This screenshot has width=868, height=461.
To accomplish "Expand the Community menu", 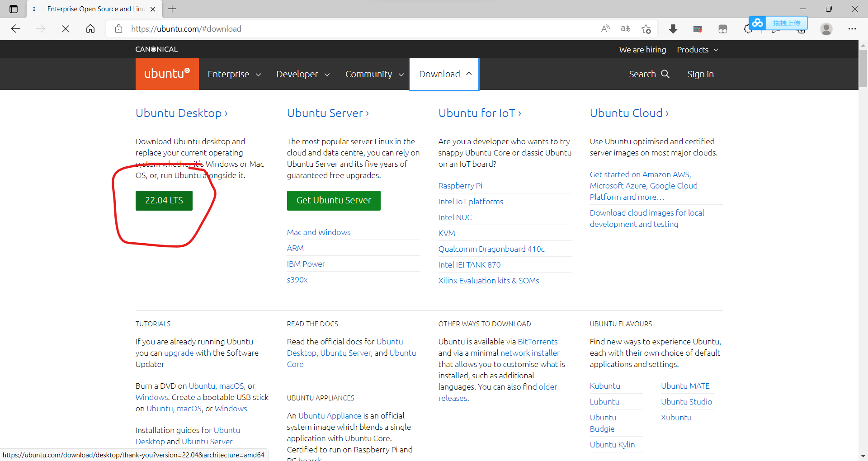I will [374, 74].
